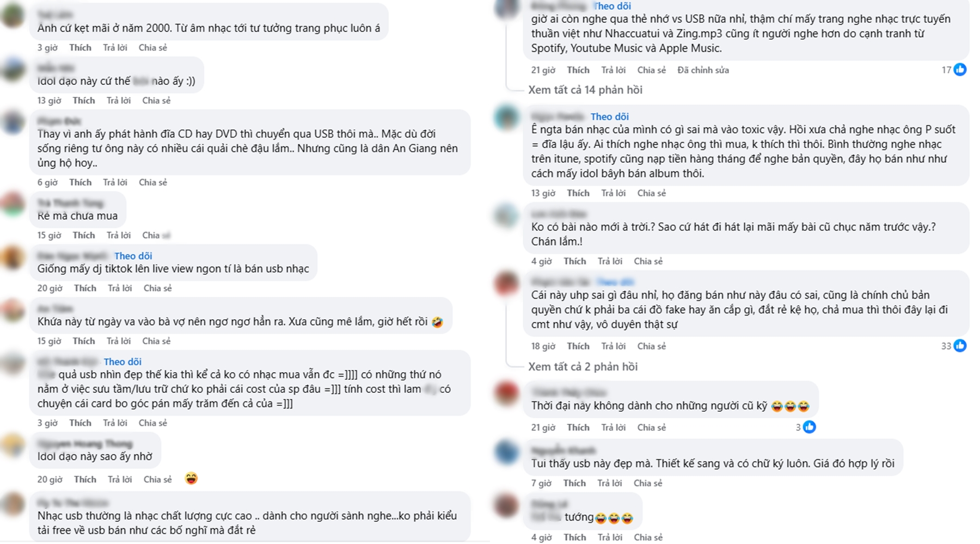Click Chia sẻ under 'Tui thấy usb này đẹp mà' comment

(648, 483)
